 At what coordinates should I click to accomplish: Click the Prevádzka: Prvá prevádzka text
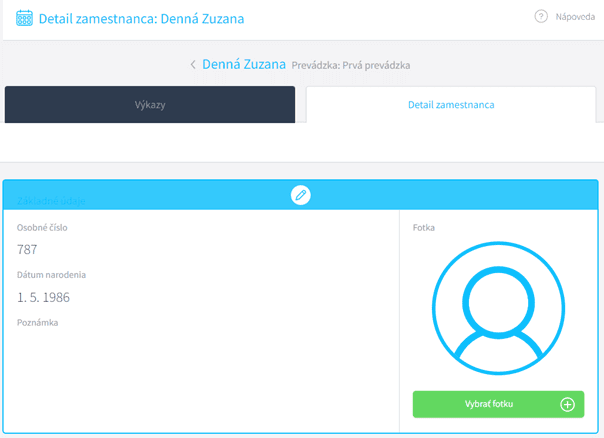[x=350, y=66]
